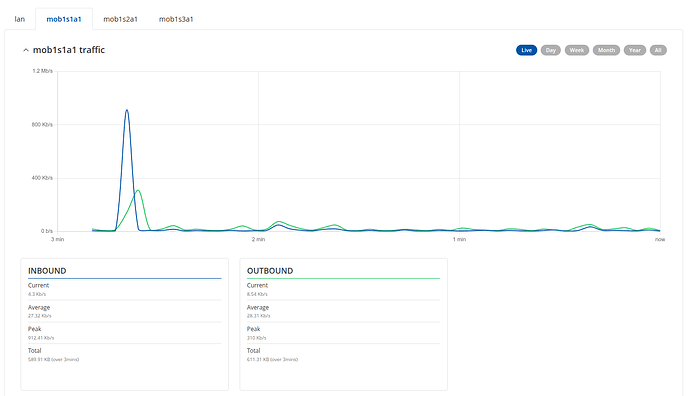Click outbound total 611.31 KB value
The width and height of the screenshot is (690, 396).
coord(272,359)
